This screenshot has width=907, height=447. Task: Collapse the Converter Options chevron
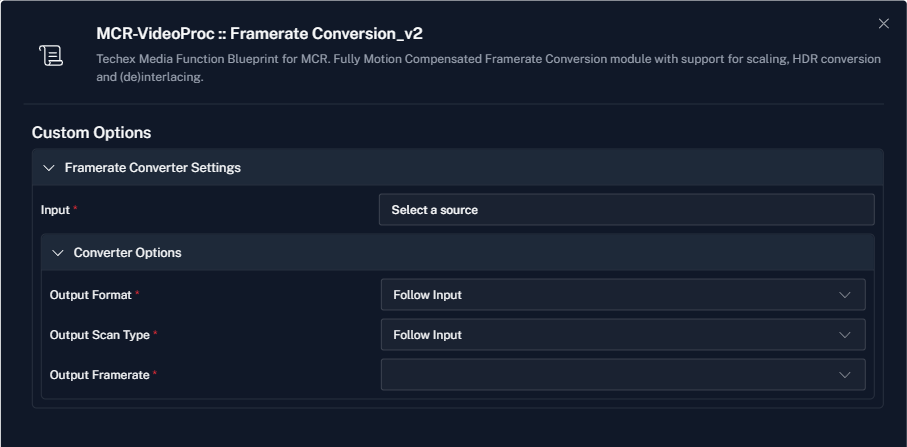[x=58, y=253]
